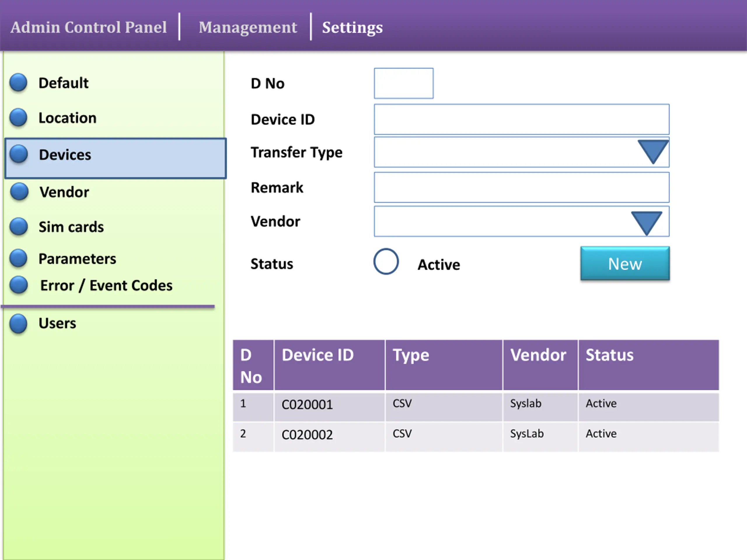
Task: Focus the Device ID text field
Action: 521,120
